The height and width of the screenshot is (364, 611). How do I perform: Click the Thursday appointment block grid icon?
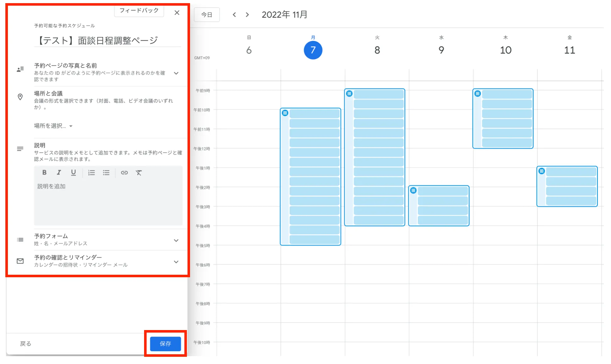[478, 93]
